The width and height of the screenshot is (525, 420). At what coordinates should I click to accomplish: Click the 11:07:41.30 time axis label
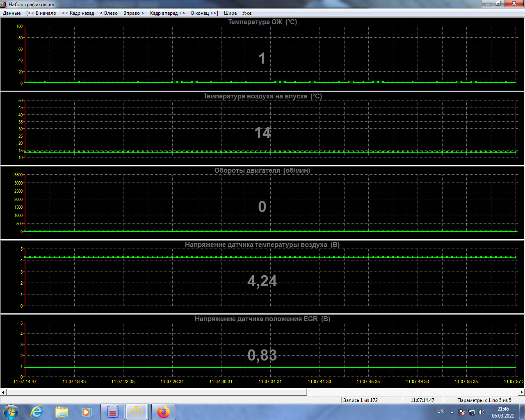(320, 381)
